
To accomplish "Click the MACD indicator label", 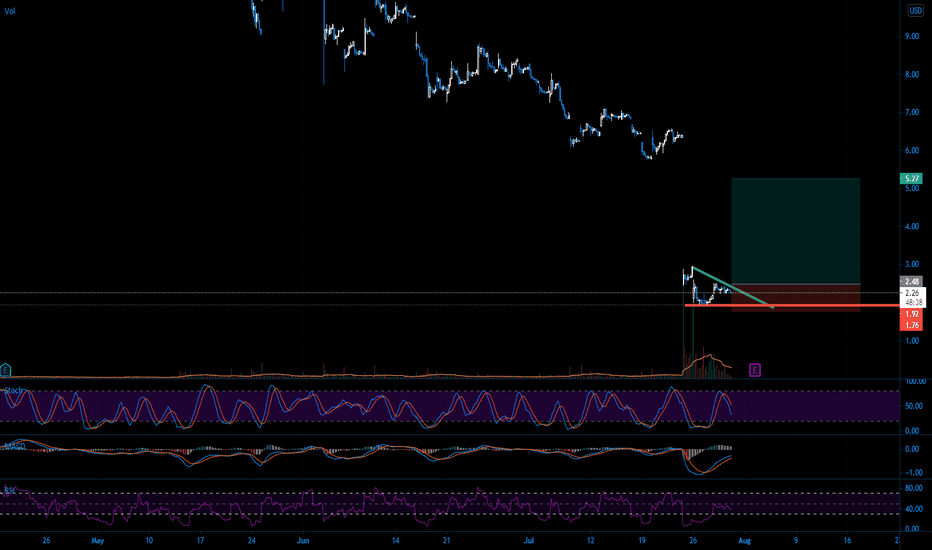I will pyautogui.click(x=15, y=445).
